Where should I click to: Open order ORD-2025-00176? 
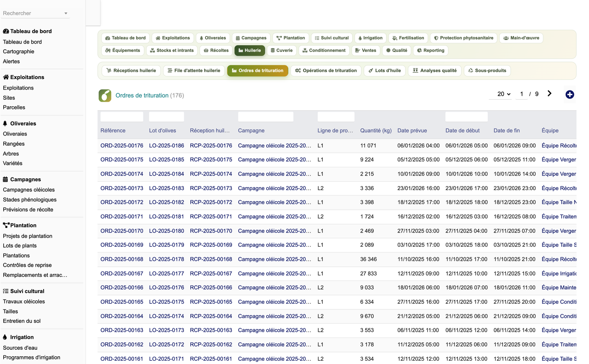122,145
